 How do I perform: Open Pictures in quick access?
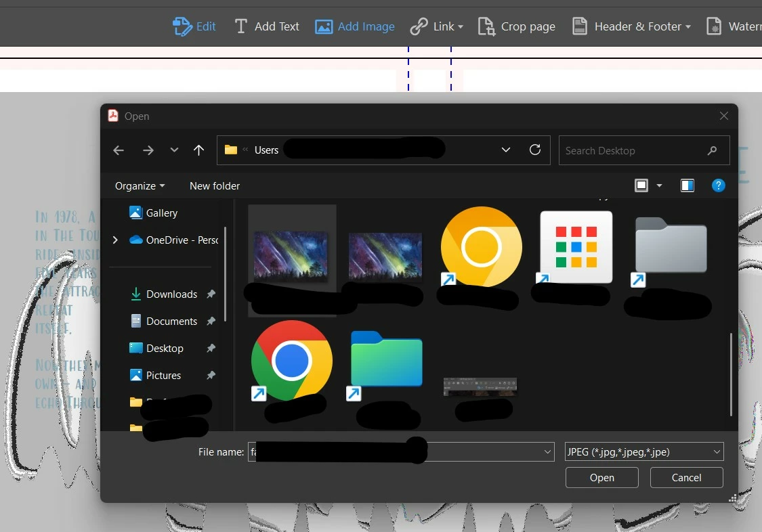pyautogui.click(x=156, y=375)
